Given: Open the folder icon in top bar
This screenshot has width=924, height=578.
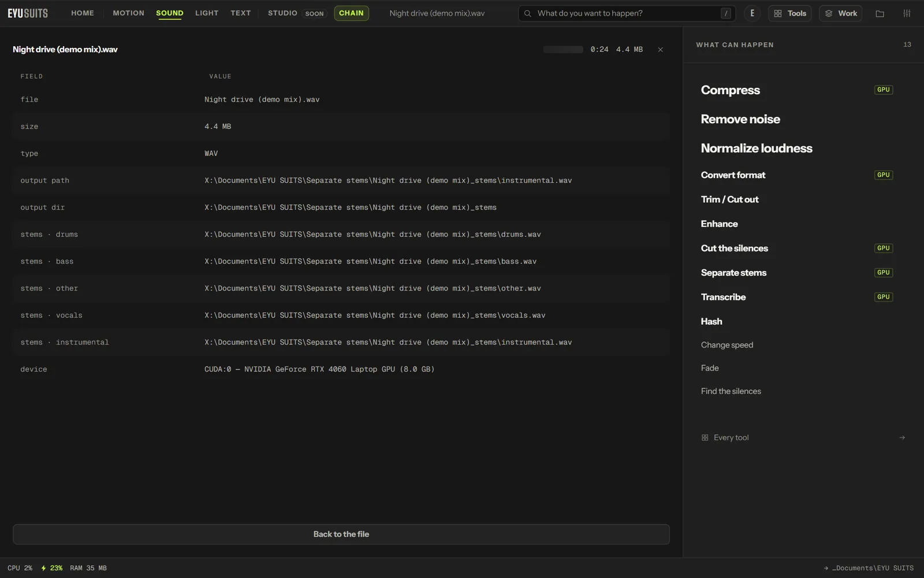Looking at the screenshot, I should [x=880, y=13].
